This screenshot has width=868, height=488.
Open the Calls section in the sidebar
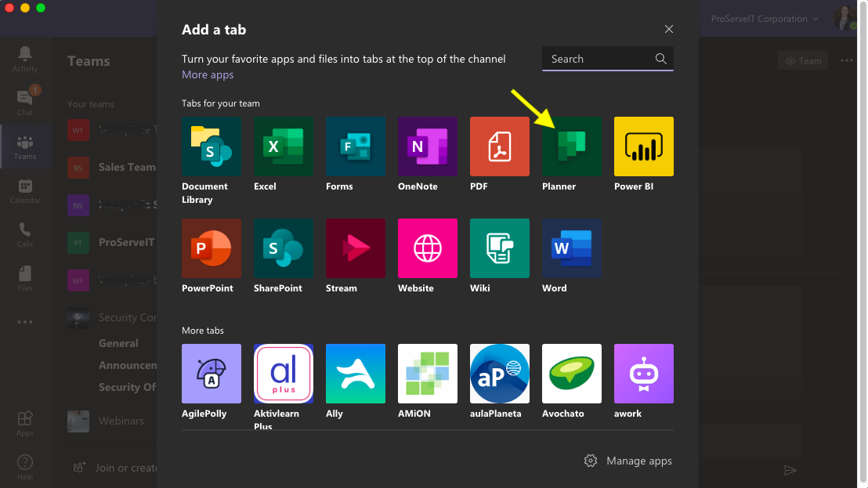[24, 232]
